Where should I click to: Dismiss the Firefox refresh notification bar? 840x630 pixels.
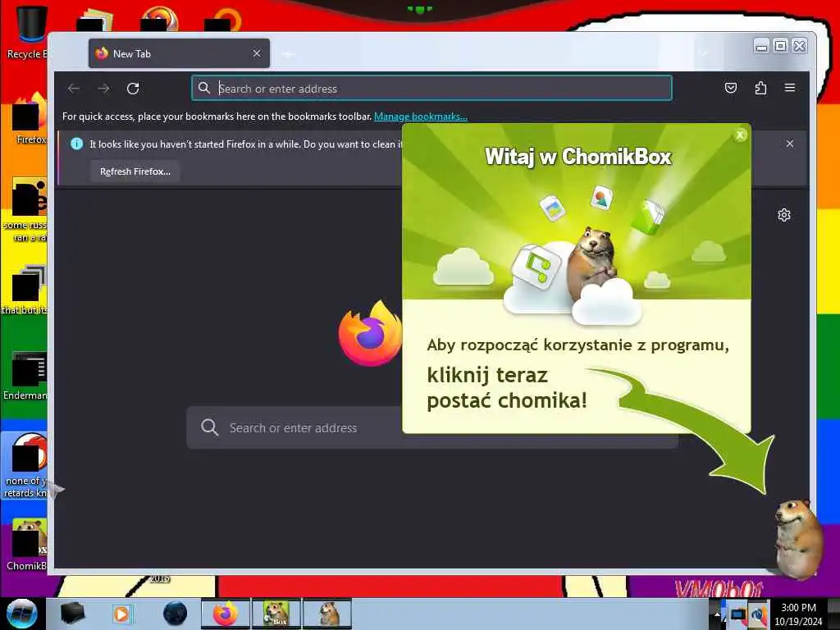pyautogui.click(x=790, y=144)
